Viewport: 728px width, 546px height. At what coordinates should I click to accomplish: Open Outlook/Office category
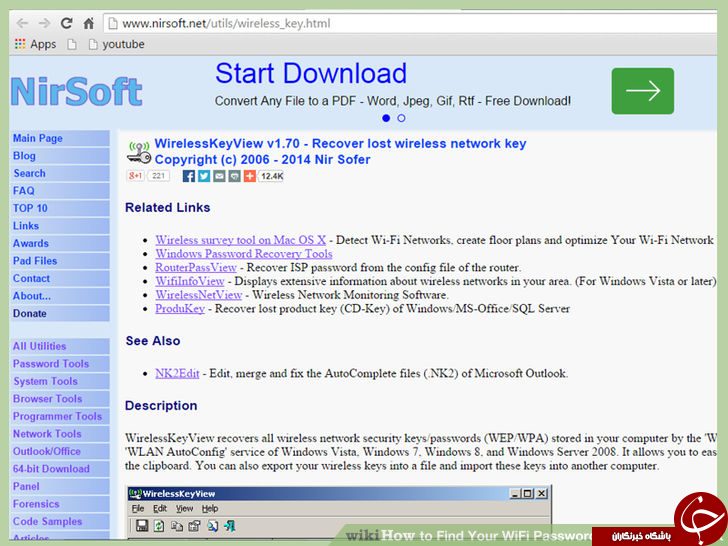60,451
